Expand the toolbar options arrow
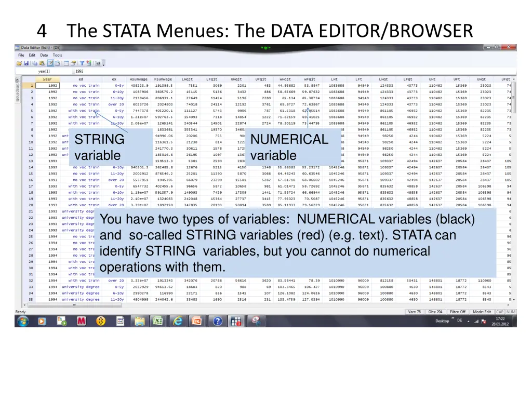Image resolution: width=532 pixels, height=399 pixels. click(103, 64)
